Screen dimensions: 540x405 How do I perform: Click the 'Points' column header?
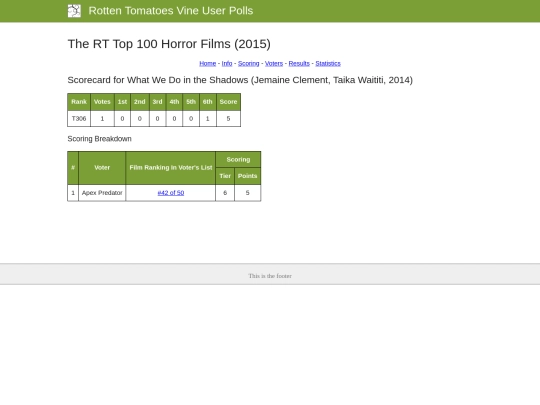click(x=248, y=176)
